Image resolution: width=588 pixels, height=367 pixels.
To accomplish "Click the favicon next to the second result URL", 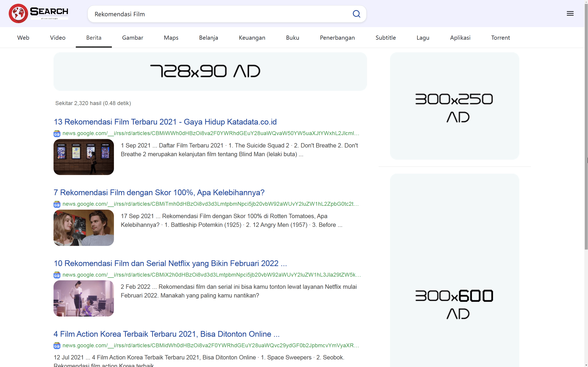I will [57, 204].
